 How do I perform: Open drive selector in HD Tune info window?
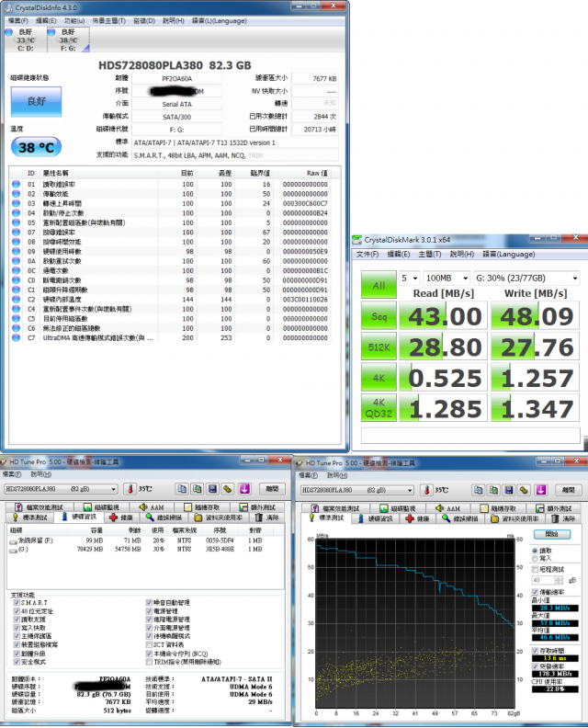61,489
